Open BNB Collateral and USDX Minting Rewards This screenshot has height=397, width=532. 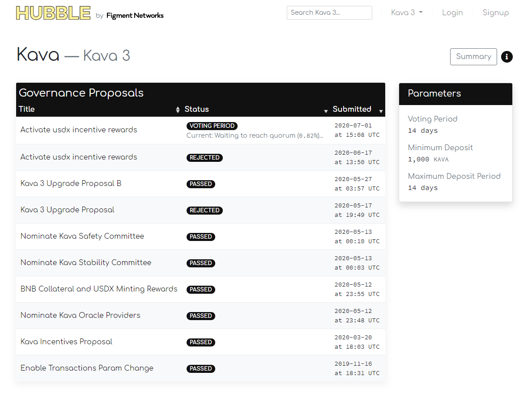[x=99, y=289]
